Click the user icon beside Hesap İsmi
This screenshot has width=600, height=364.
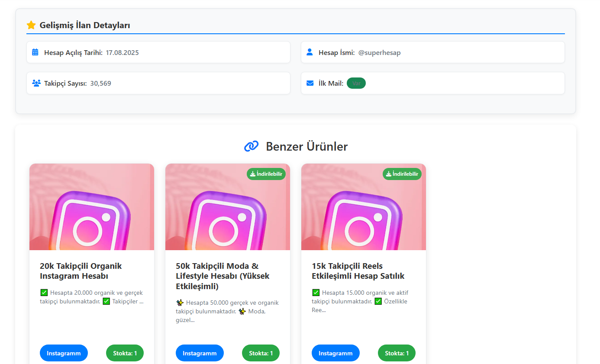click(310, 52)
